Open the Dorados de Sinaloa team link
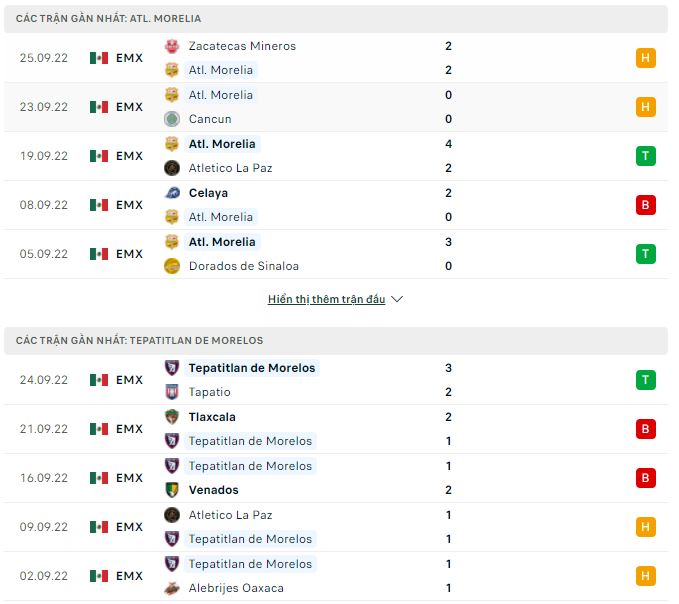Image resolution: width=679 pixels, height=604 pixels. (x=243, y=266)
